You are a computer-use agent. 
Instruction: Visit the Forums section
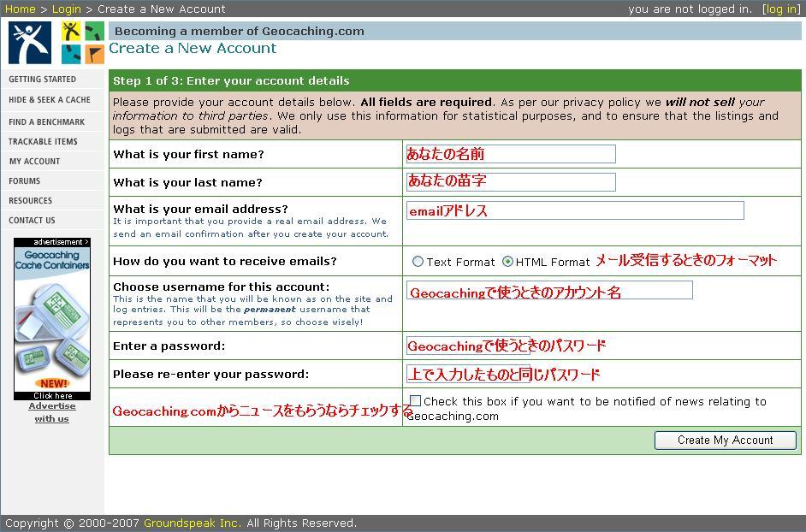click(x=24, y=181)
